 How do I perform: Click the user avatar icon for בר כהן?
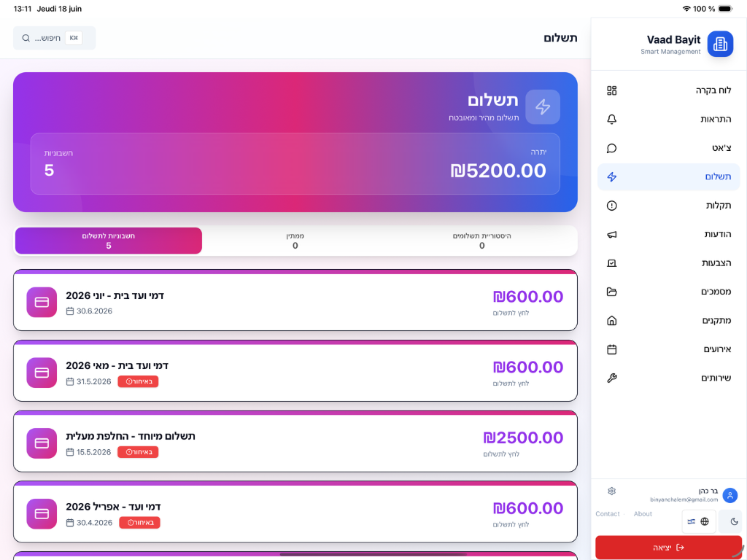coord(729,495)
